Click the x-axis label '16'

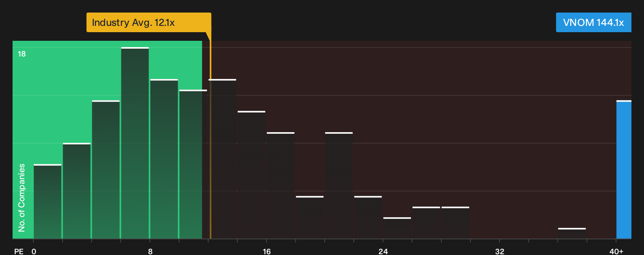(267, 251)
